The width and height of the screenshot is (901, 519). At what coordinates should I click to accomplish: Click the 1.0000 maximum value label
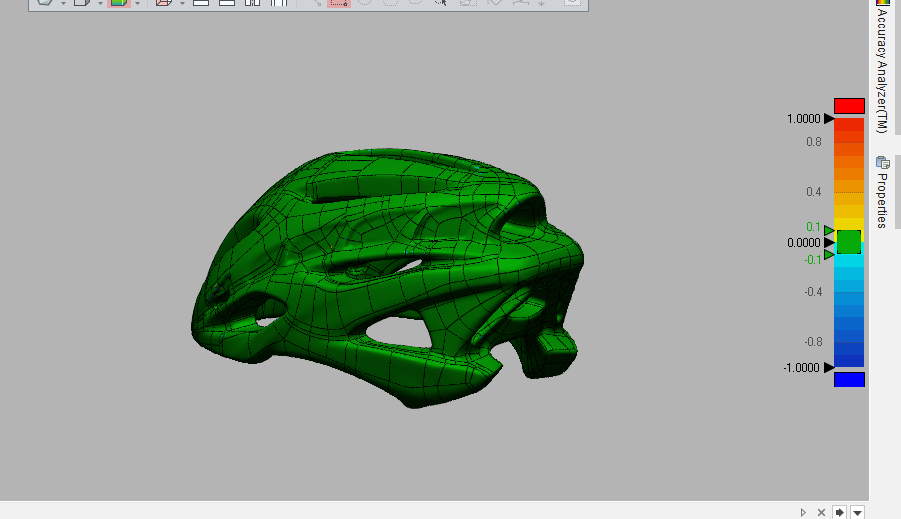click(803, 119)
